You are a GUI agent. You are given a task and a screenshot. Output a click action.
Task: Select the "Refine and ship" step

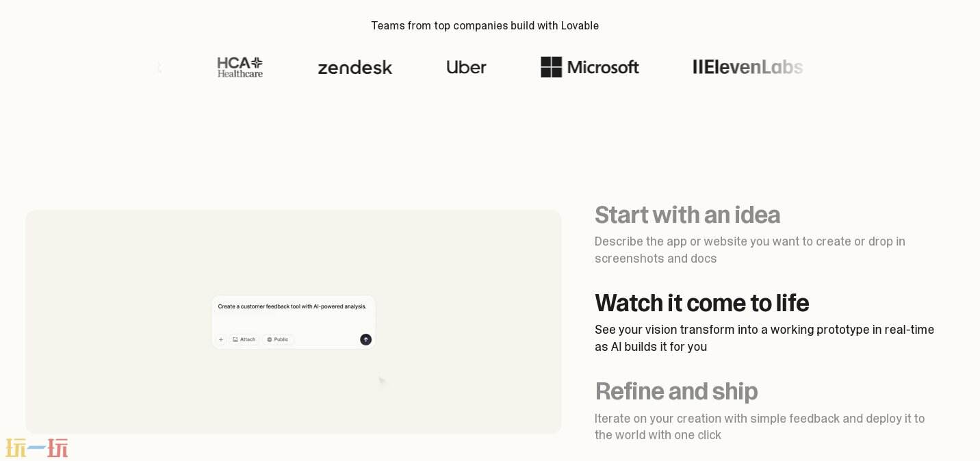(x=676, y=391)
